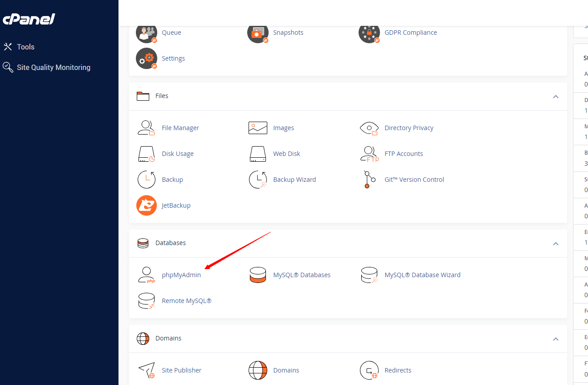Open the JetBackup icon
The image size is (588, 385).
tap(146, 205)
